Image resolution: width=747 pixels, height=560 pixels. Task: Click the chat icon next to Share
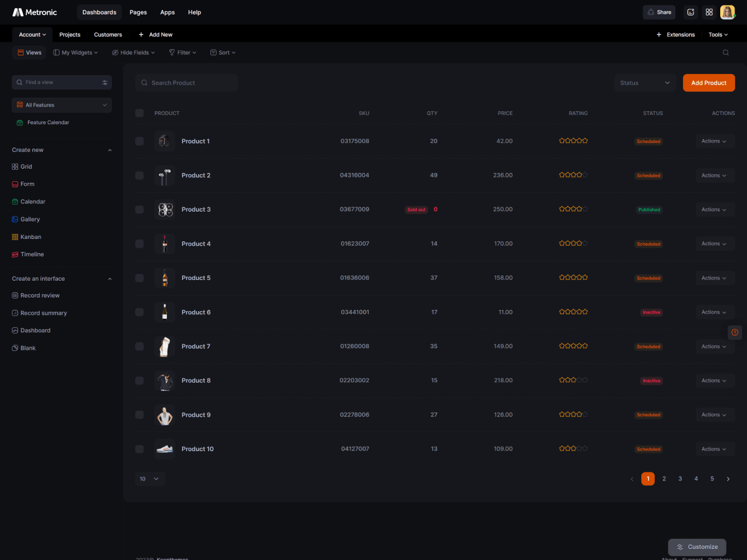click(x=690, y=12)
